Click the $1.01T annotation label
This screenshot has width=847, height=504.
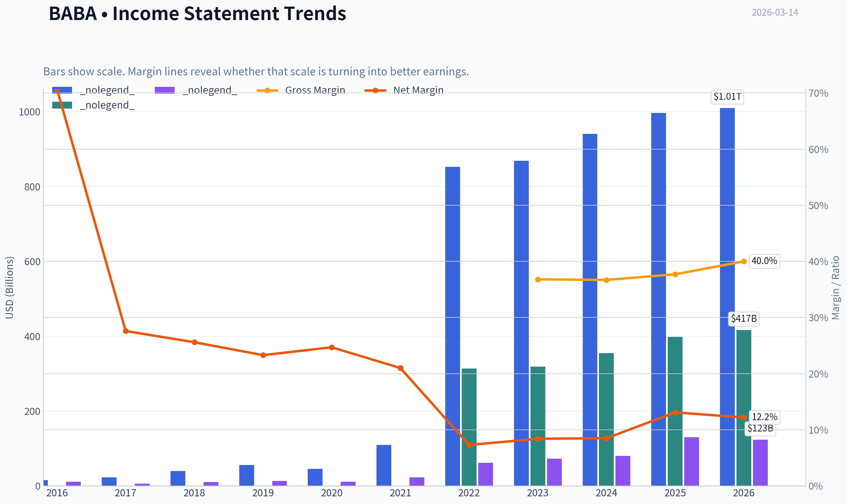tap(727, 97)
